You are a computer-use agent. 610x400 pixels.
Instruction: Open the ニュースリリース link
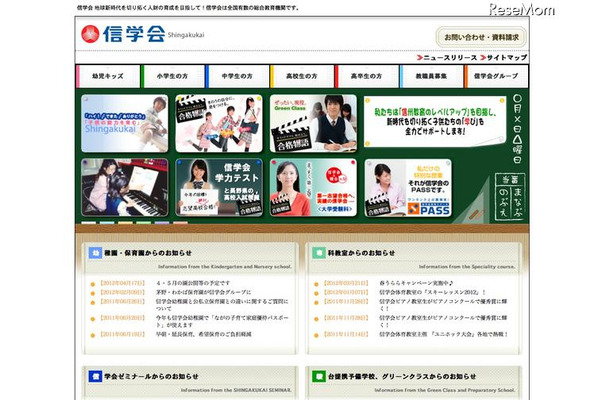447,58
